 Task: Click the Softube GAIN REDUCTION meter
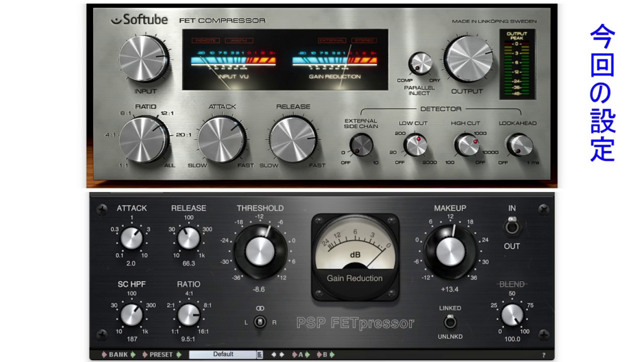point(335,64)
